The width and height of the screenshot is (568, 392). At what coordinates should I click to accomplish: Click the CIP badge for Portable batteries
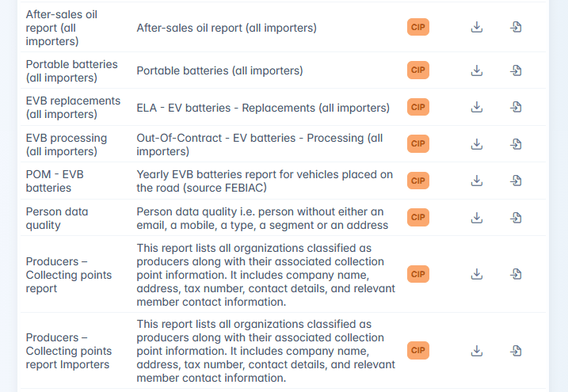[x=417, y=70]
